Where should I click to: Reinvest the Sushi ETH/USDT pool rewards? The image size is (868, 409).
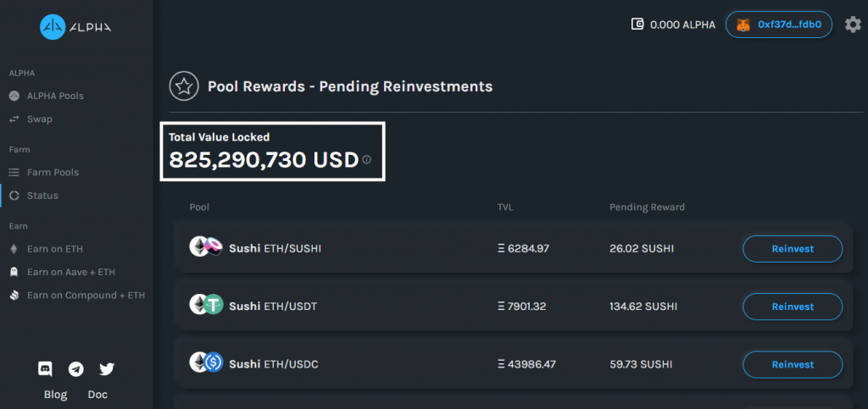(793, 307)
